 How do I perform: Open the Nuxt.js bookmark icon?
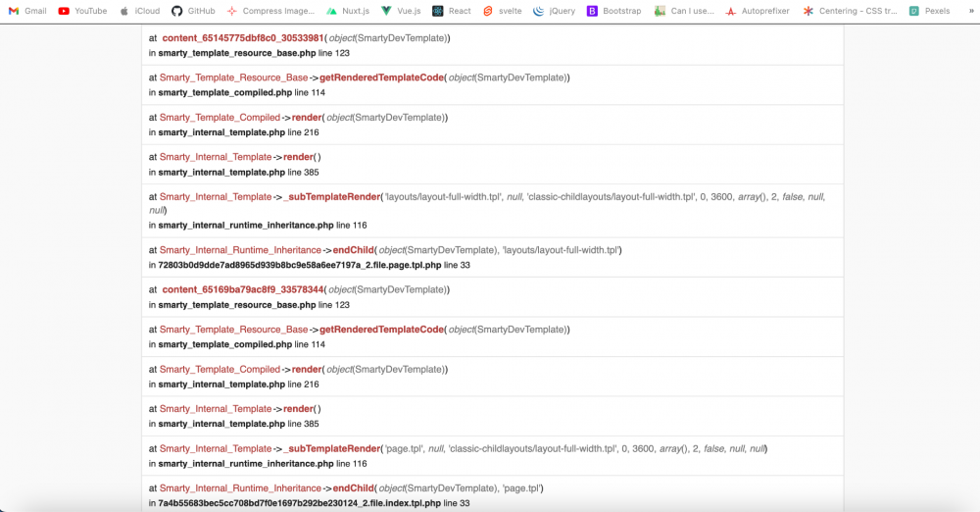coord(331,11)
